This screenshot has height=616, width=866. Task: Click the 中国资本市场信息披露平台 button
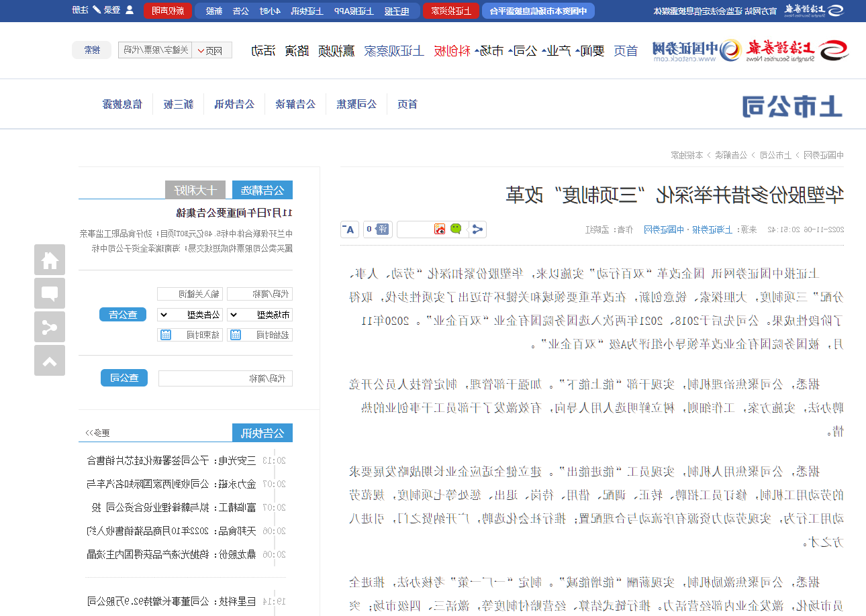coord(538,10)
